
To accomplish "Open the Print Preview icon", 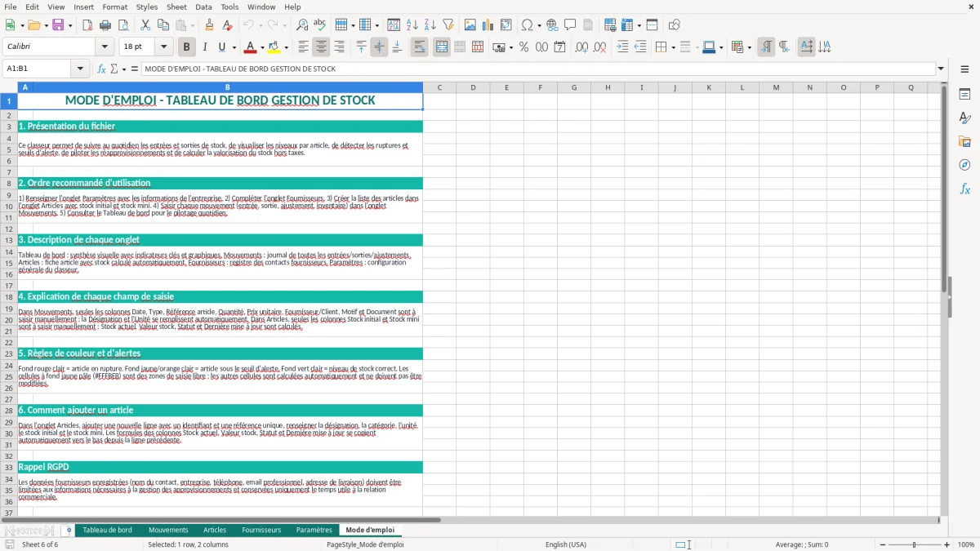I will [122, 25].
